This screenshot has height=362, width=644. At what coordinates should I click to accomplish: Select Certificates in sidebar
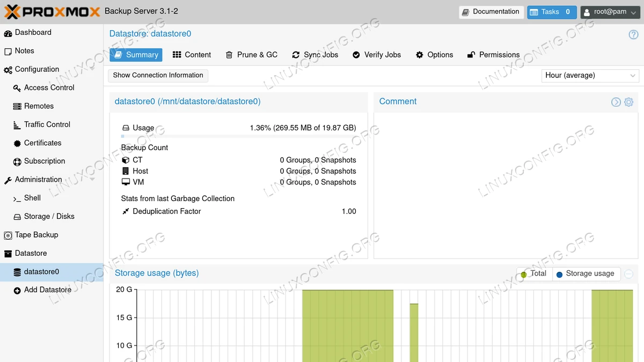tap(52, 143)
